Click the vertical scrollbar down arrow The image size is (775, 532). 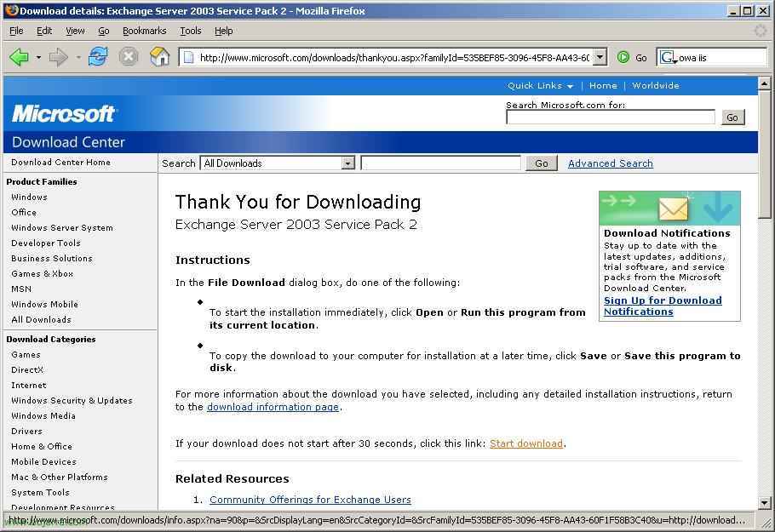[764, 503]
